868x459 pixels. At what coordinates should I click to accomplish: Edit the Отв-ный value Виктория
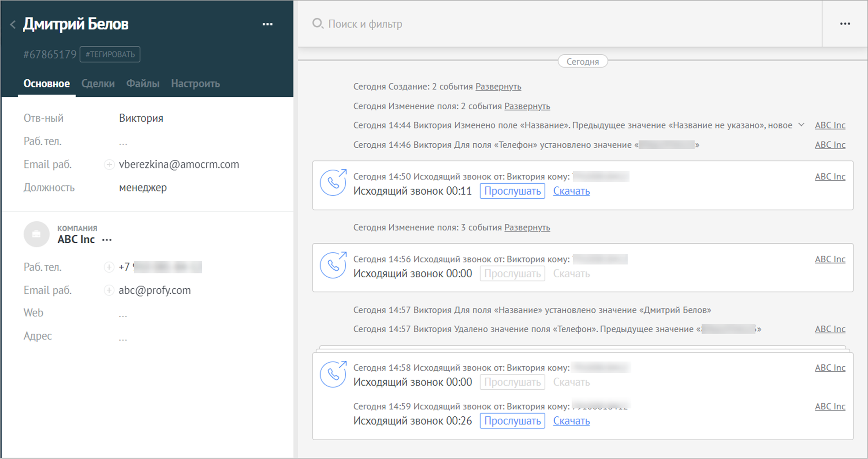click(x=141, y=118)
